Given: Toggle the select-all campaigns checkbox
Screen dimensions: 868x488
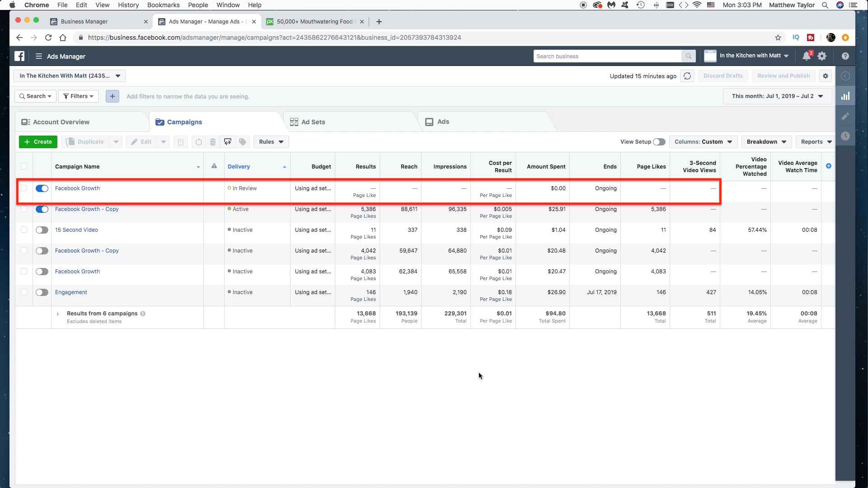Looking at the screenshot, I should pyautogui.click(x=24, y=166).
